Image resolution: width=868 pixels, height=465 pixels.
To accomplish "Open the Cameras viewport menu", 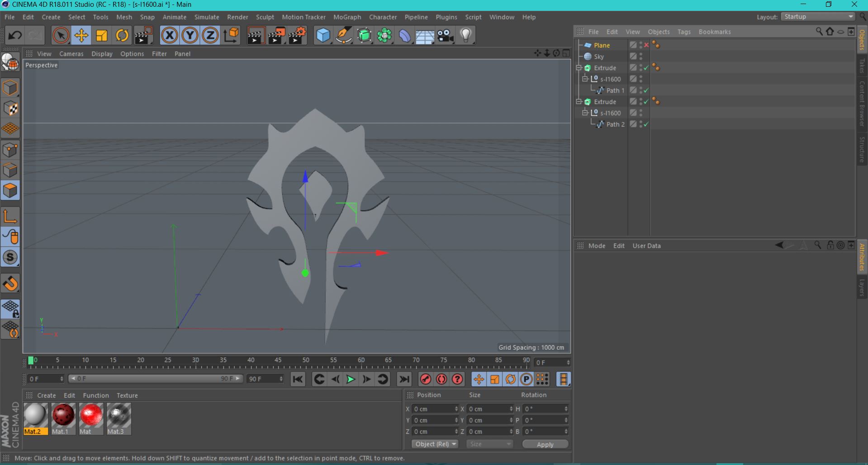I will [x=71, y=54].
